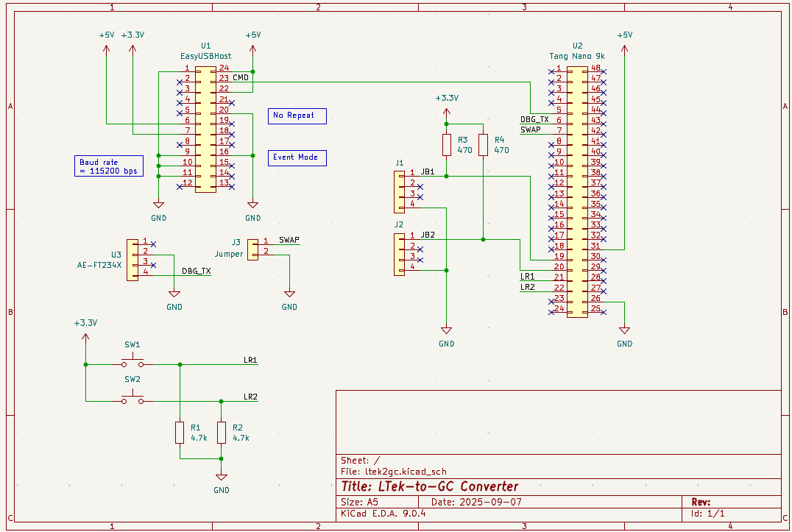Click the DBG_TX label next to U3
This screenshot has height=532, width=792.
pos(196,271)
